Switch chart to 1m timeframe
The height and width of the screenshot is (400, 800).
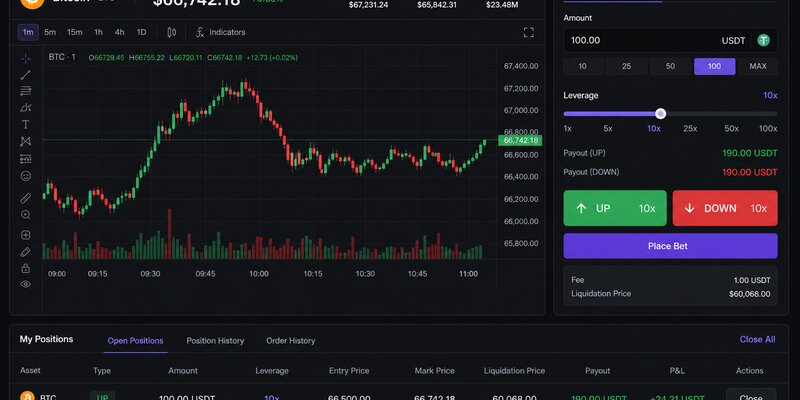point(28,32)
